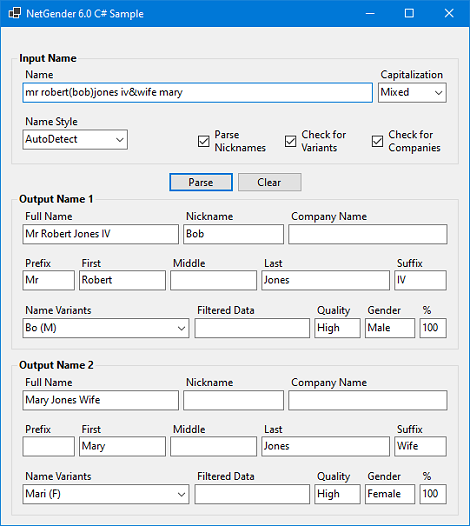Image resolution: width=470 pixels, height=526 pixels.
Task: Click Output Name 2 Nickname field
Action: pyautogui.click(x=233, y=400)
